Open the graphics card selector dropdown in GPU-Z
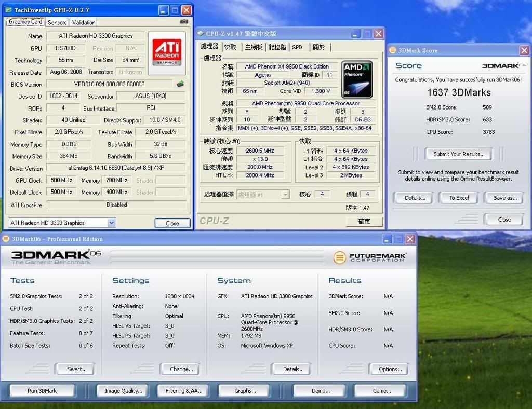The image size is (532, 409). coord(112,223)
